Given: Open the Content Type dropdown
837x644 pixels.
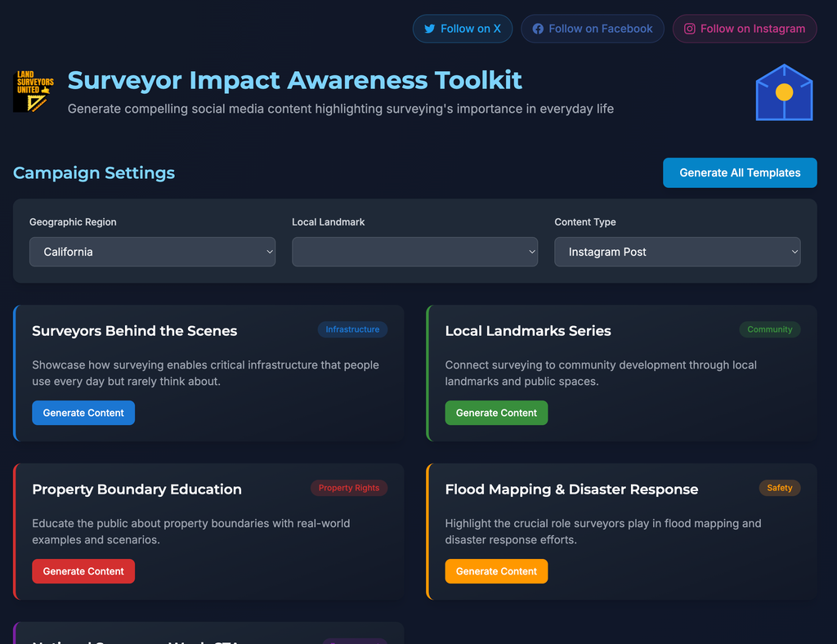Looking at the screenshot, I should tap(677, 252).
